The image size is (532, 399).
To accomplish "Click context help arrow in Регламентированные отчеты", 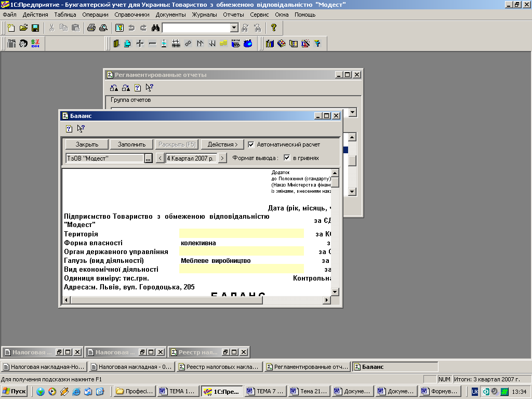I will [x=149, y=87].
